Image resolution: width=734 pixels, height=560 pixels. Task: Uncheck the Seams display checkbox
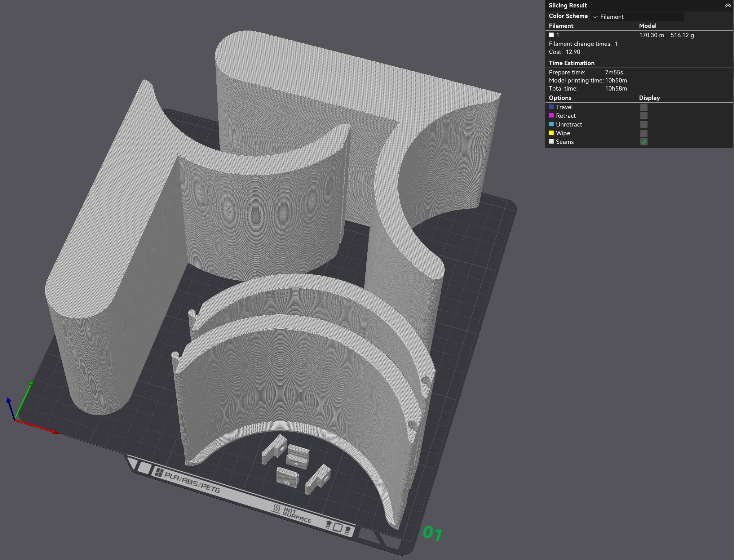point(644,142)
